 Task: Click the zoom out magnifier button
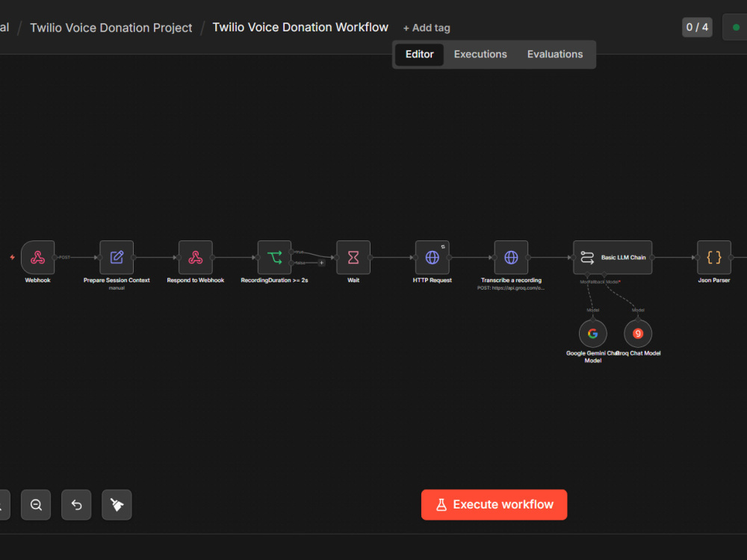pos(36,505)
